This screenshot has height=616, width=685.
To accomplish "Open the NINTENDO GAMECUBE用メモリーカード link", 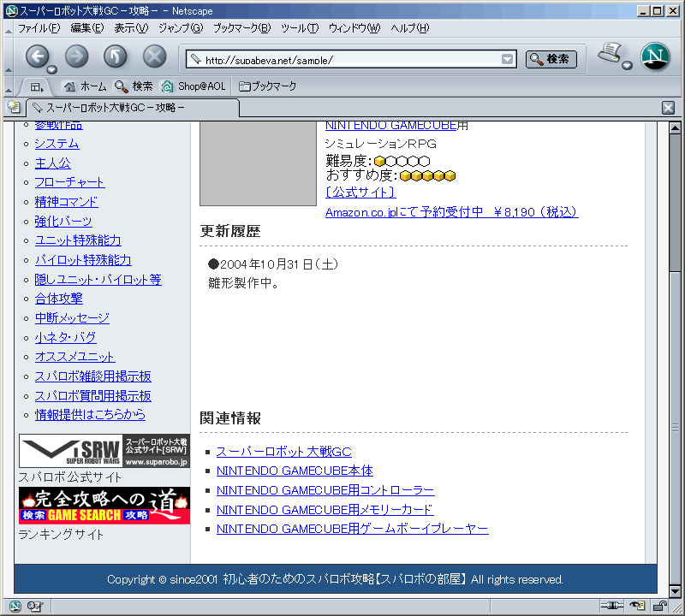I will 325,510.
